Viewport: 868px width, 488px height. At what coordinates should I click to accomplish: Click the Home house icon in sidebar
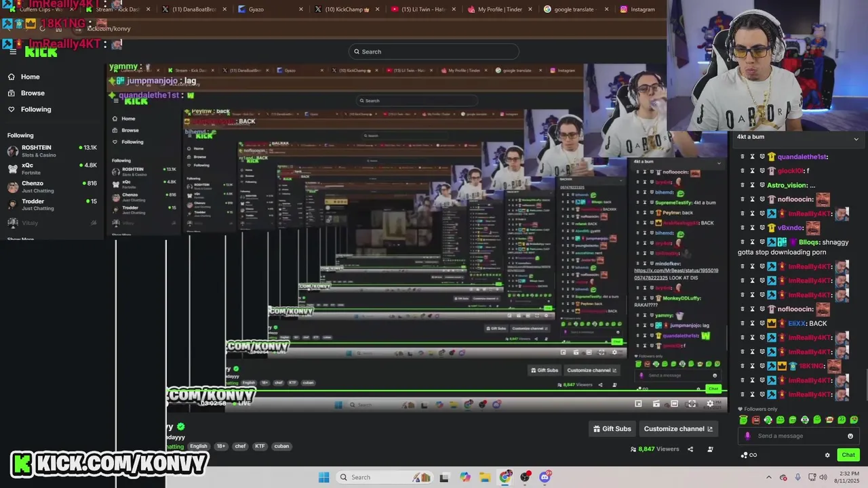coord(12,77)
